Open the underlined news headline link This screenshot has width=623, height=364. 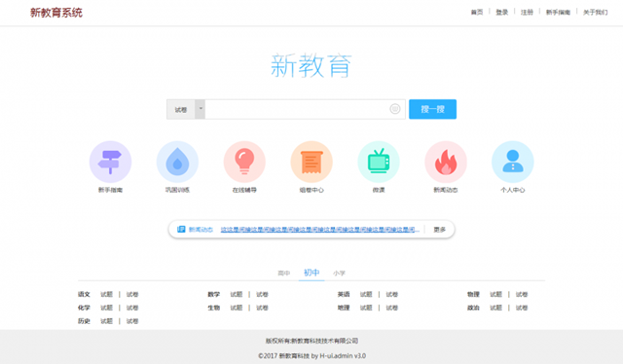click(320, 230)
